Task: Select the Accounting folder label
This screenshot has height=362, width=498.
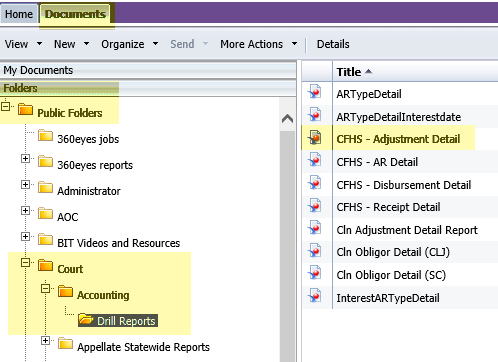Action: click(103, 295)
